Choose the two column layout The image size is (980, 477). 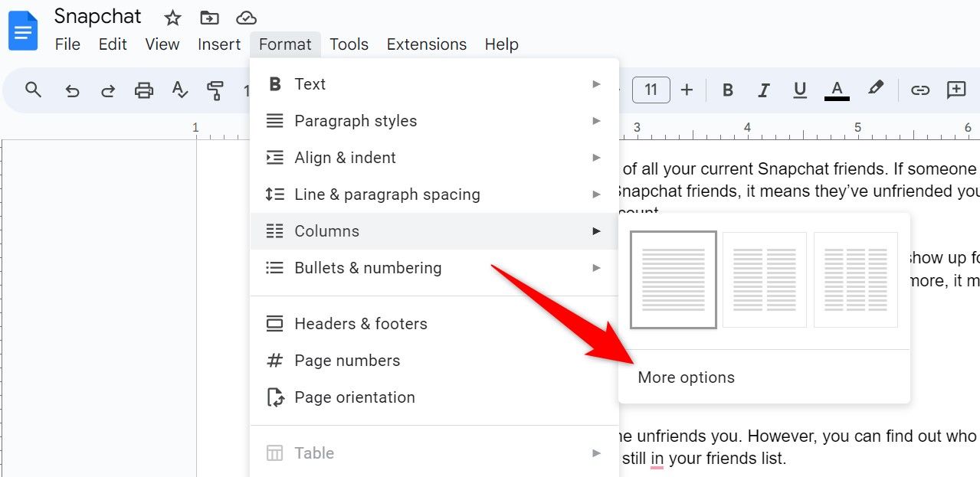point(765,279)
